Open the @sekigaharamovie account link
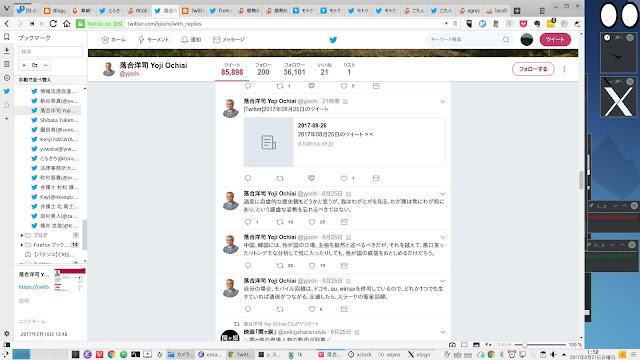This screenshot has width=640, height=360. click(x=301, y=332)
